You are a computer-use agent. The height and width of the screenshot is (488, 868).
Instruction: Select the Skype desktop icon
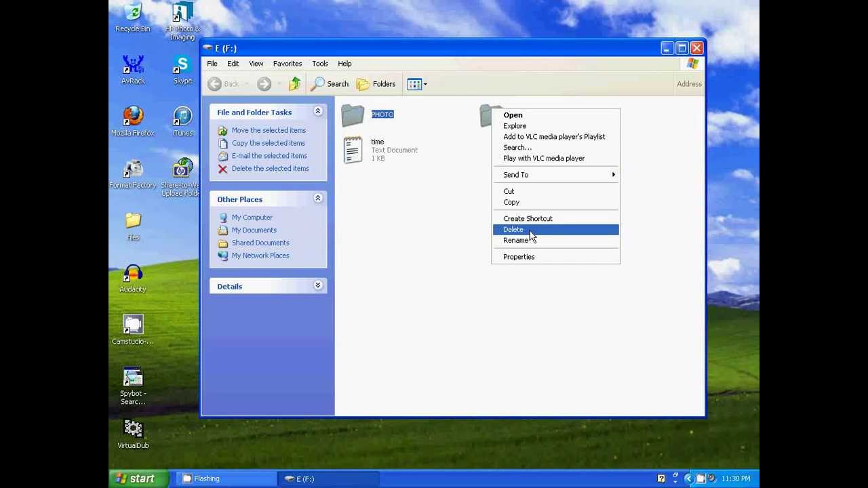(182, 70)
